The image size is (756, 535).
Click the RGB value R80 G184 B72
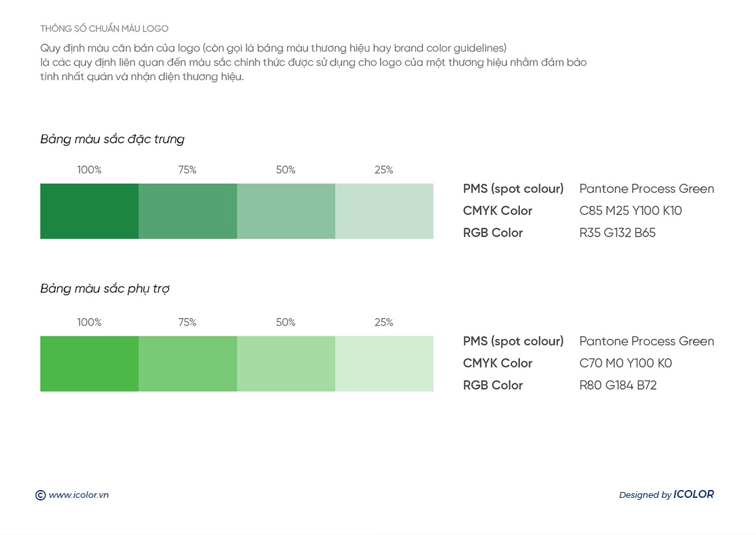(x=618, y=386)
